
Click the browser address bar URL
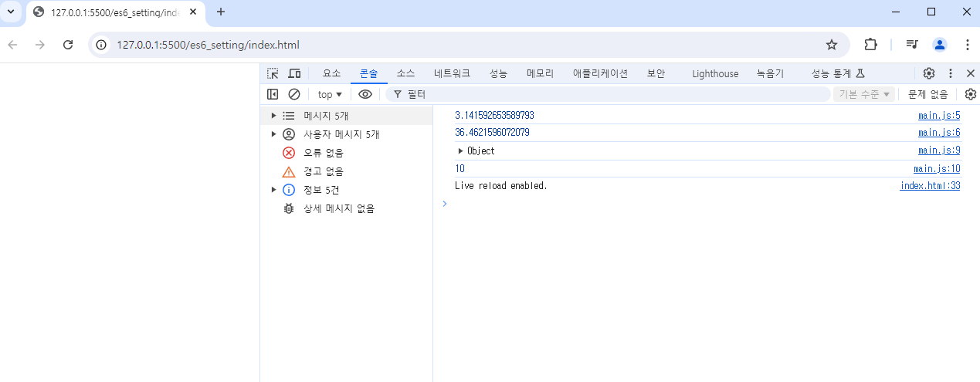point(208,45)
